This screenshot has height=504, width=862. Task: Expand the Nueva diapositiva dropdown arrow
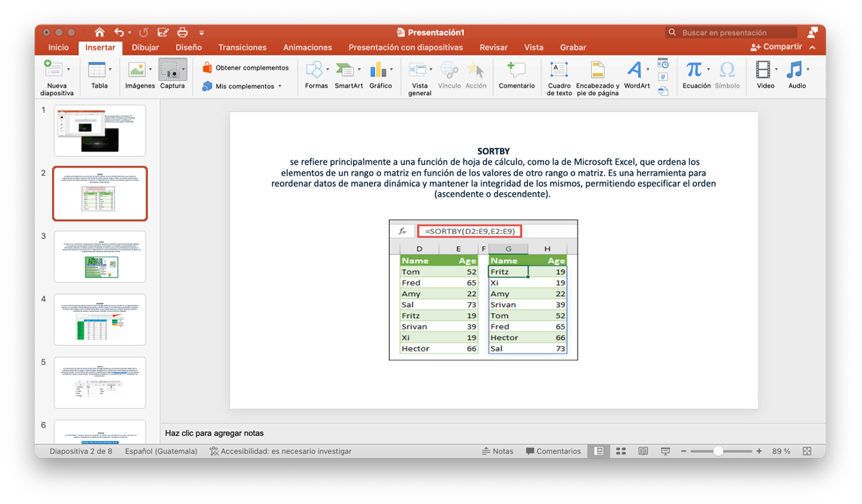coord(68,69)
